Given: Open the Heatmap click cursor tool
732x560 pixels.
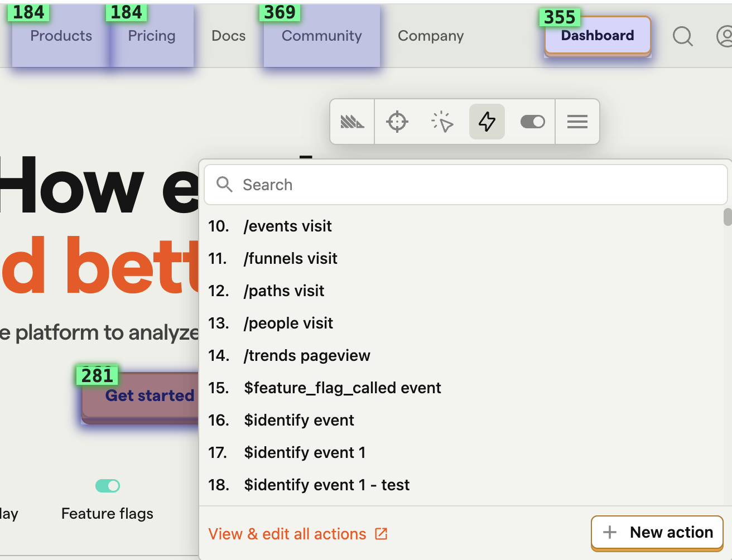Looking at the screenshot, I should pos(442,122).
